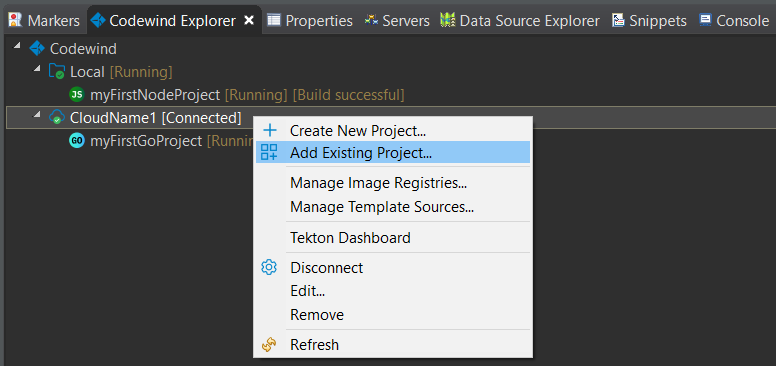The height and width of the screenshot is (366, 776).
Task: Click the plus icon for Create New Project
Action: [x=270, y=131]
